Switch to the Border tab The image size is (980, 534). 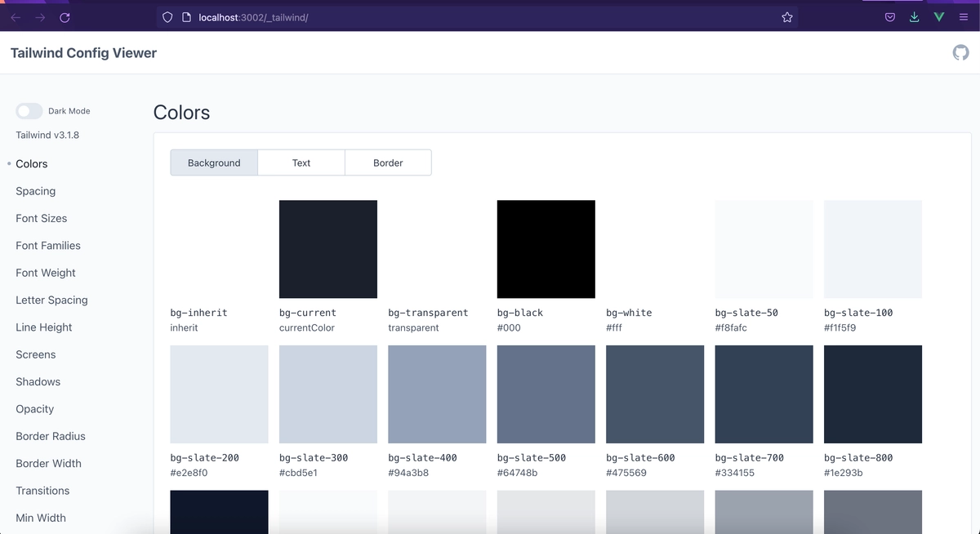pos(388,162)
